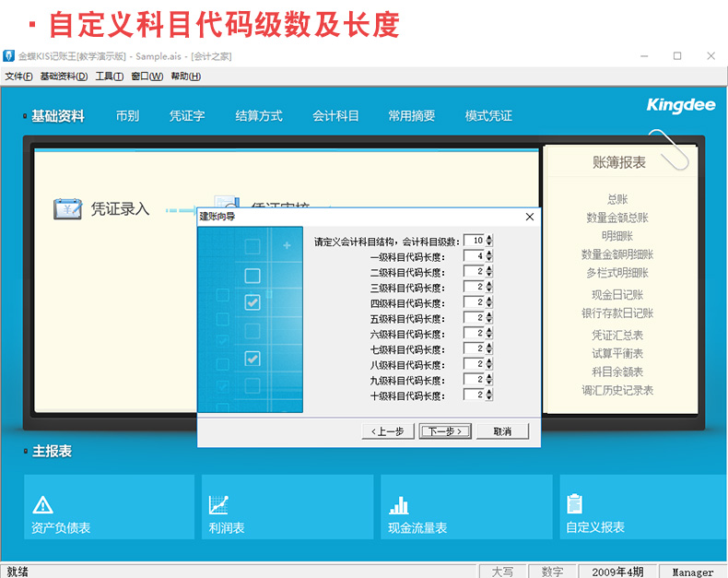Click the 下一步 button in the wizard
The image size is (728, 578).
pos(446,431)
